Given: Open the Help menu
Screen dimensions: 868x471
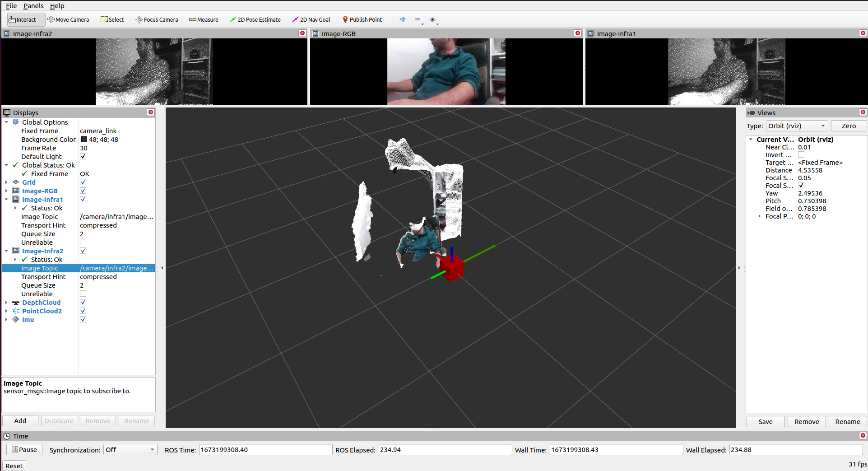Looking at the screenshot, I should click(x=57, y=5).
